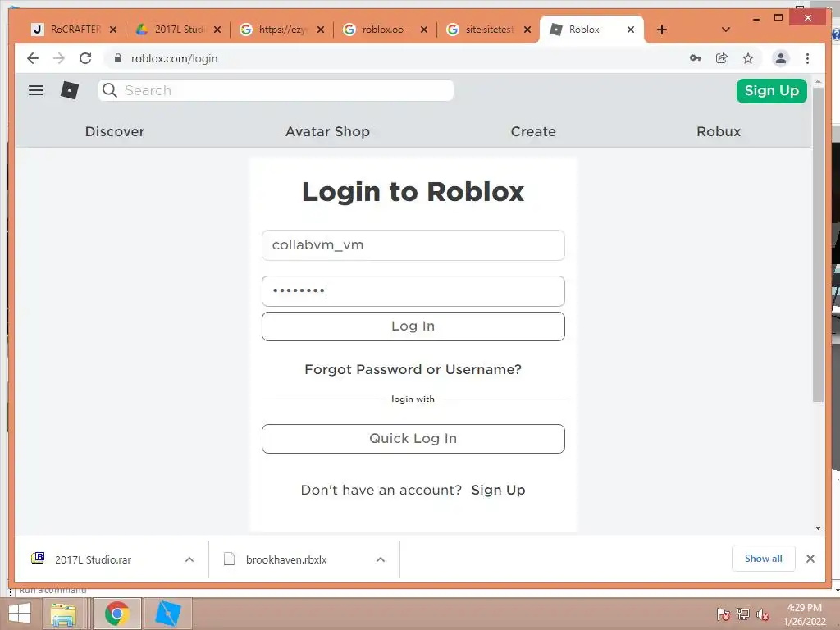Open the Avatar Shop navigation item

[x=327, y=131]
